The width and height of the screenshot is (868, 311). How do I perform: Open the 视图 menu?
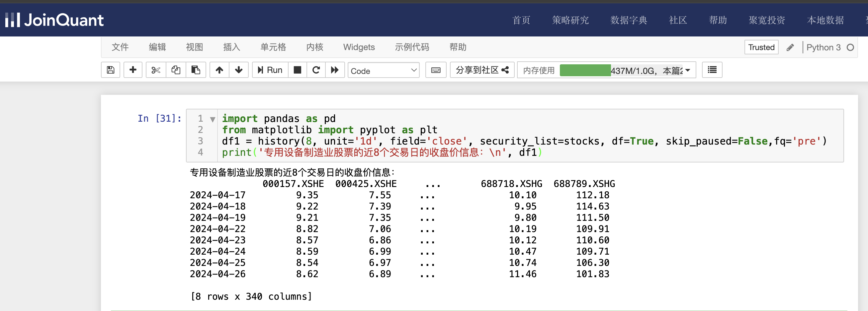click(195, 47)
